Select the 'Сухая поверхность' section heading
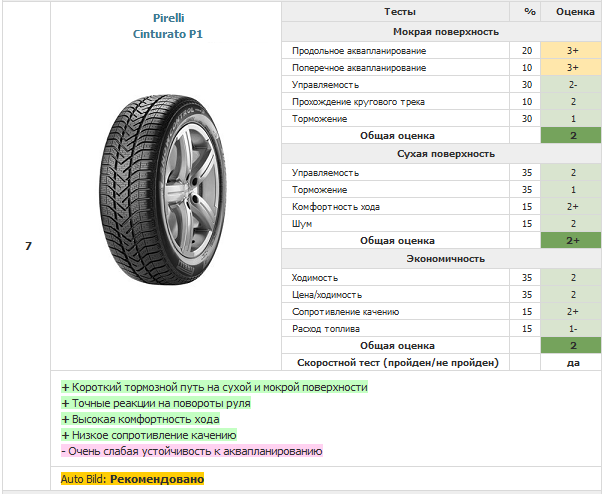The height and width of the screenshot is (494, 604). (446, 154)
